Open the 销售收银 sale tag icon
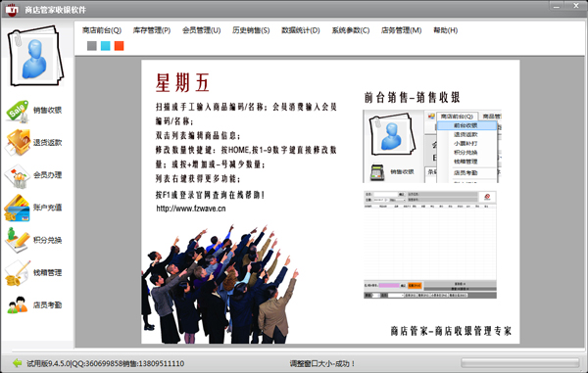The width and height of the screenshot is (588, 373). (18, 111)
